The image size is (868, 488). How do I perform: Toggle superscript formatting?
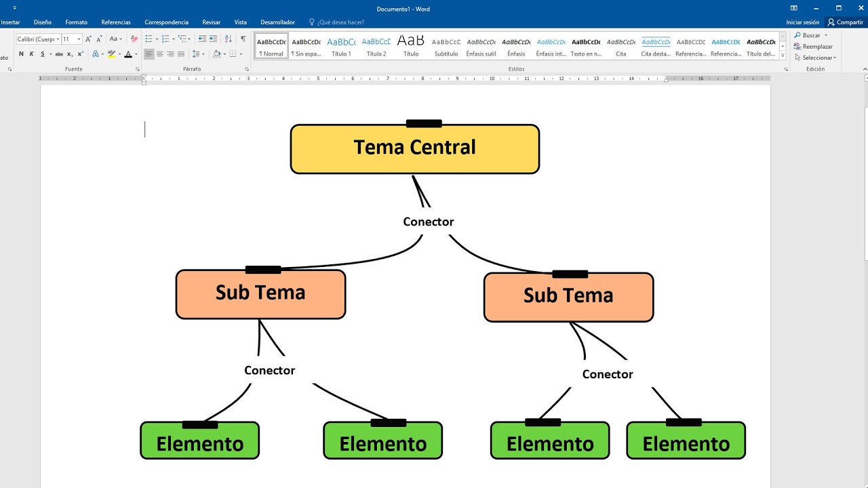(x=80, y=54)
